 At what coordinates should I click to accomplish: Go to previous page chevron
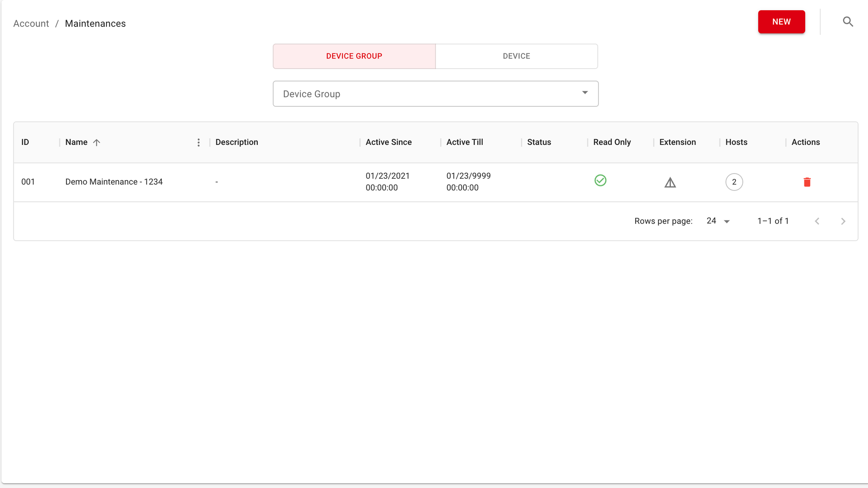(x=817, y=221)
